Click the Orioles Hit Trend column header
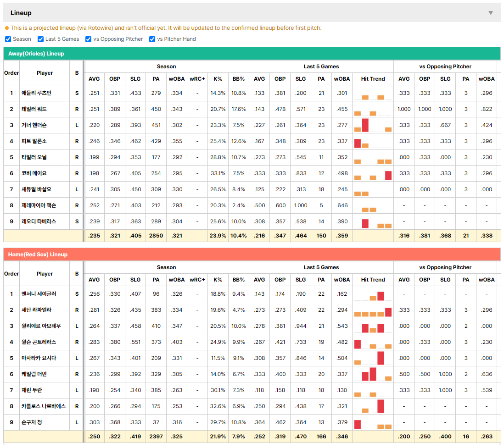This screenshot has height=448, width=504. tap(373, 79)
